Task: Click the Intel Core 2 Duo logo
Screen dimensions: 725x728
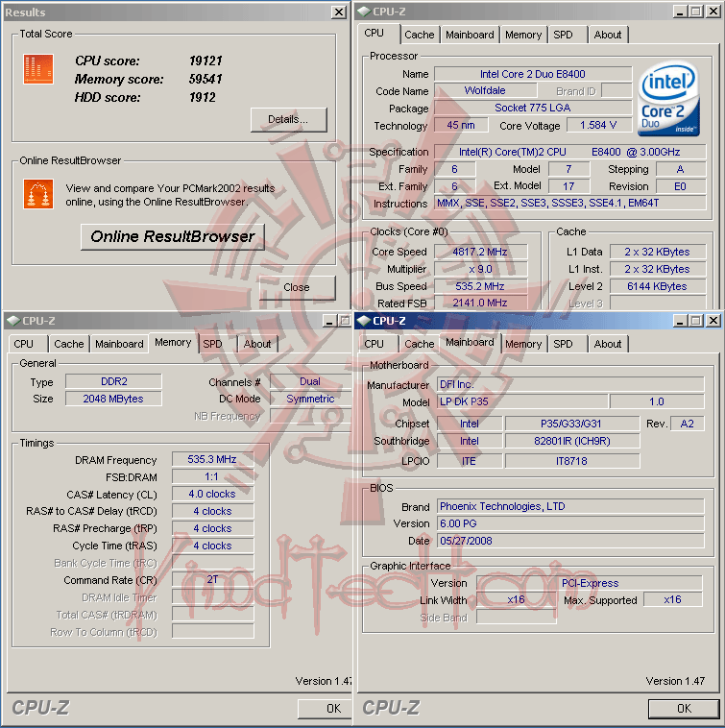Action: (x=668, y=98)
